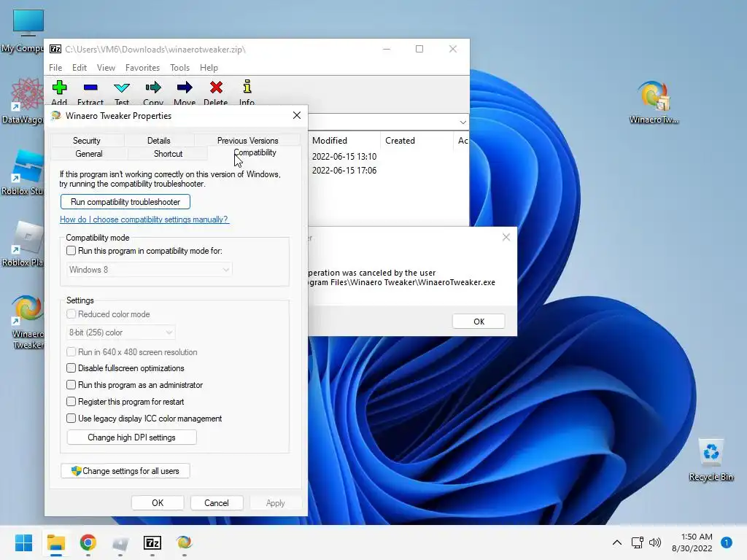Select the Winaero Tweaker taskbar icon
This screenshot has width=747, height=560.
pos(185,542)
